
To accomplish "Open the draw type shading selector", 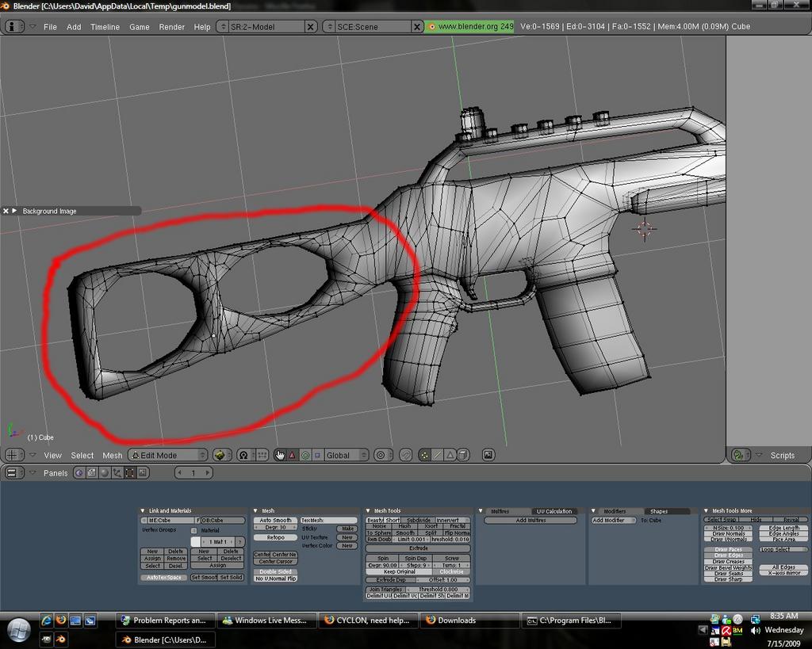I will click(223, 455).
